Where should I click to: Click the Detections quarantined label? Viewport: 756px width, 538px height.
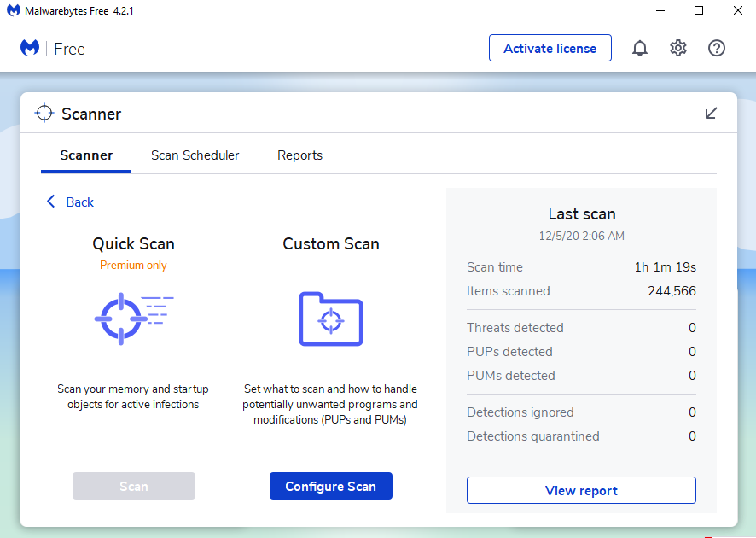[532, 436]
